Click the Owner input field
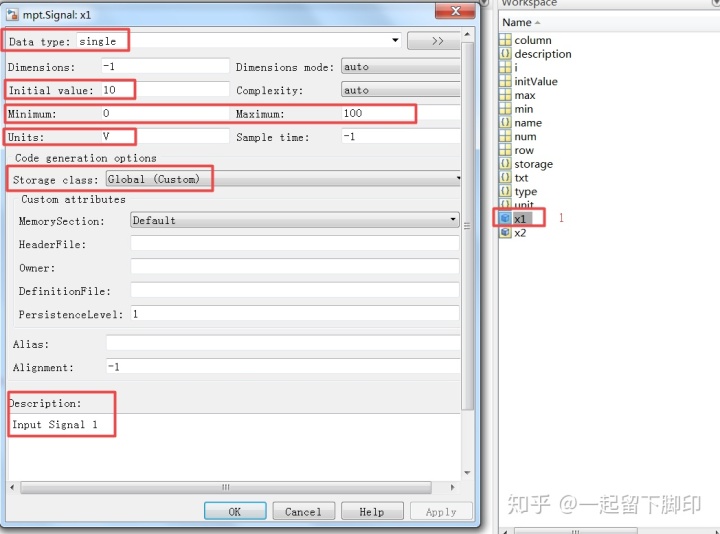The image size is (720, 534). click(x=294, y=267)
